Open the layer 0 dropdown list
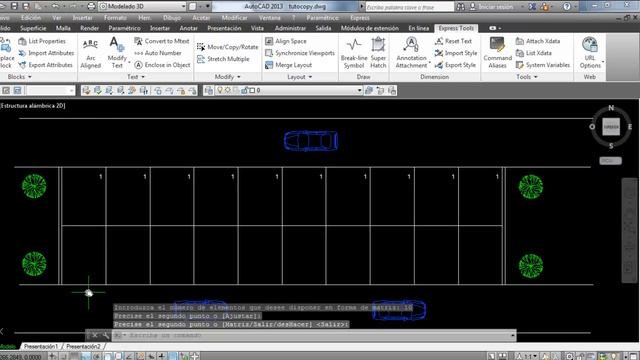 pyautogui.click(x=359, y=90)
